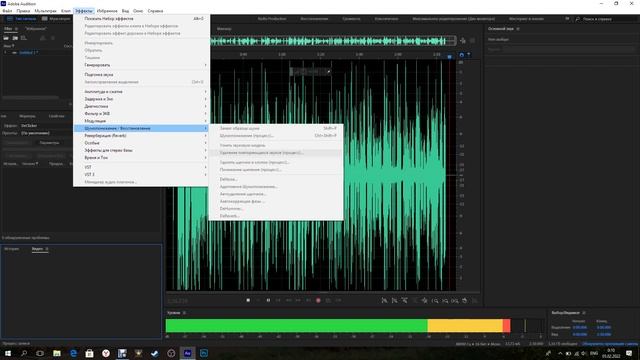The height and width of the screenshot is (360, 640).
Task: Expand Эффекты для стерео базы submenu
Action: tap(141, 150)
